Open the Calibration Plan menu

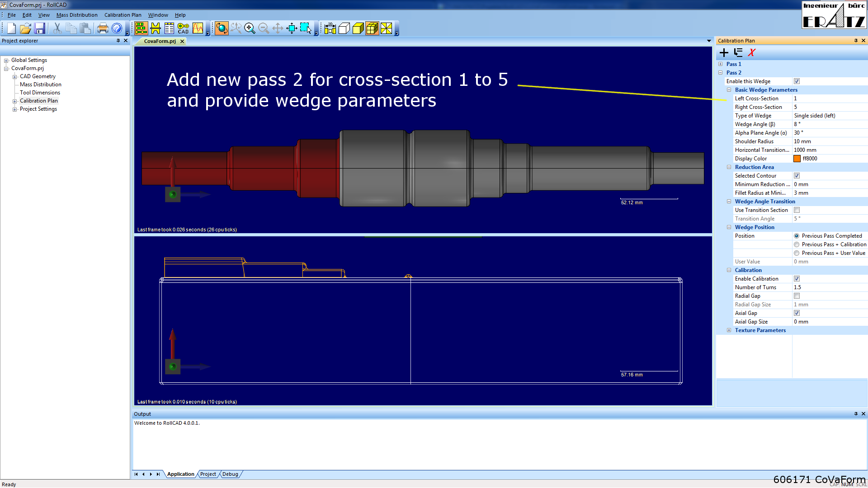tap(123, 15)
